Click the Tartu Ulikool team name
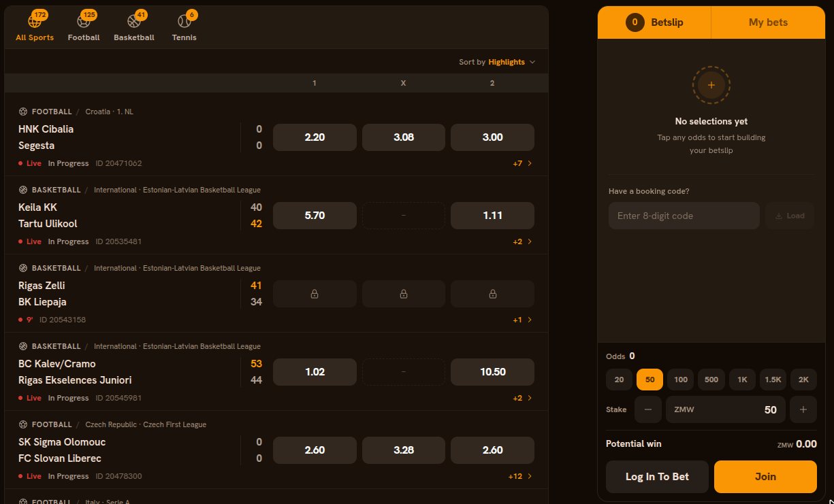Viewport: 834px width, 504px height. coord(48,224)
